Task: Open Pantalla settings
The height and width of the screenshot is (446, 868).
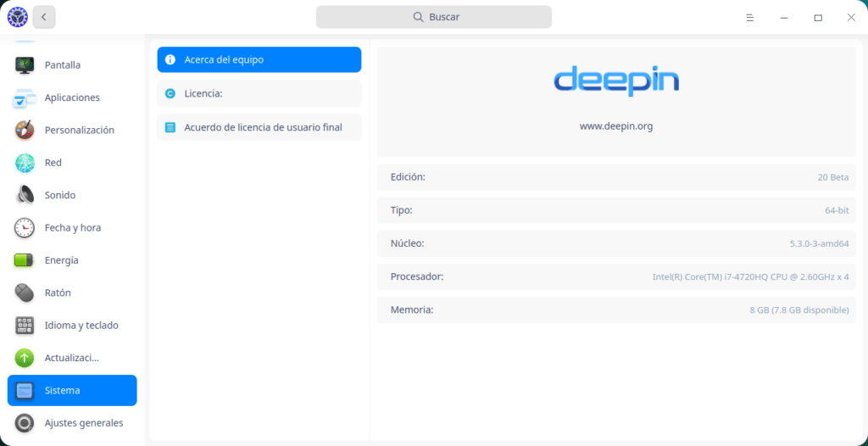Action: 72,64
